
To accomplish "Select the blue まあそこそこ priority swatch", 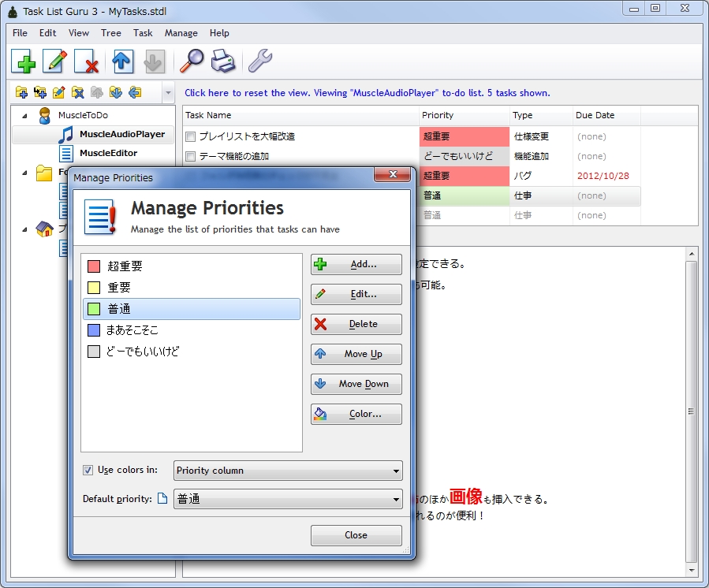I will (x=94, y=330).
